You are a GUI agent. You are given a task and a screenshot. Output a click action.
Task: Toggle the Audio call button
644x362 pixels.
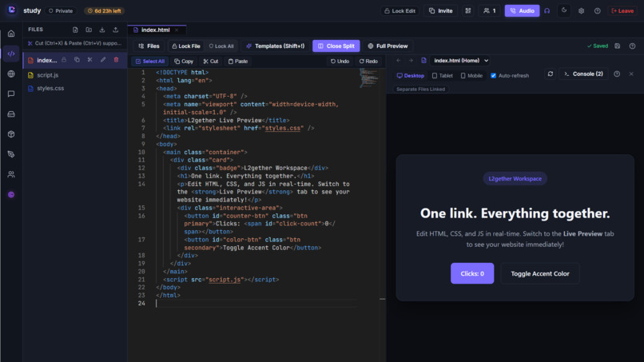click(522, 10)
